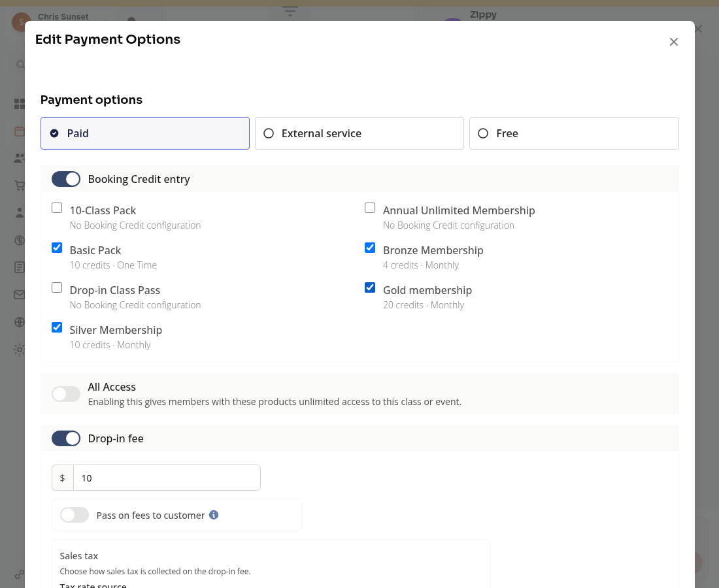Select the External service payment option
Viewport: 719px width, 588px height.
[x=359, y=133]
